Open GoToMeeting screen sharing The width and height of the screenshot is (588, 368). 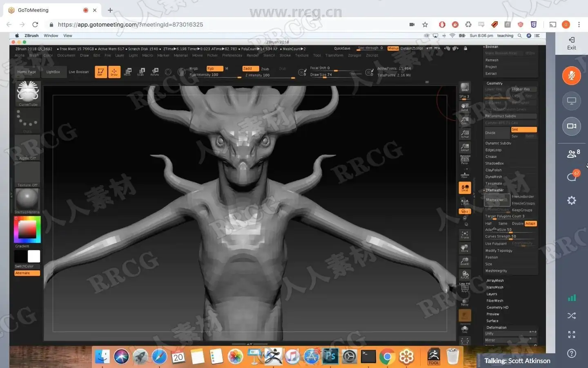571,101
